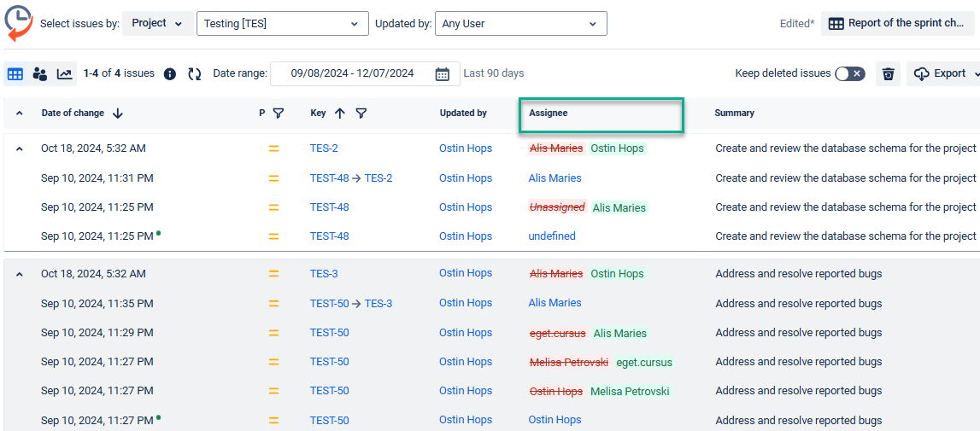Open TEST-48 → TES-2 key link

[x=351, y=178]
